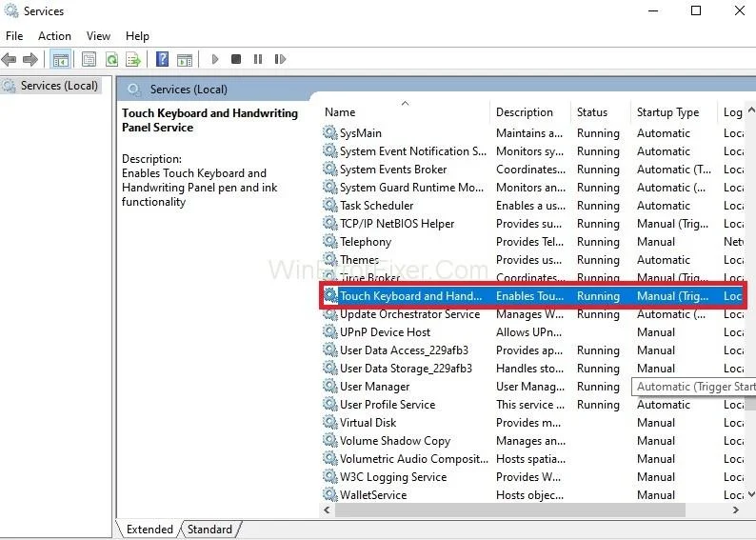Open the Help menu
The image size is (756, 540).
(137, 36)
